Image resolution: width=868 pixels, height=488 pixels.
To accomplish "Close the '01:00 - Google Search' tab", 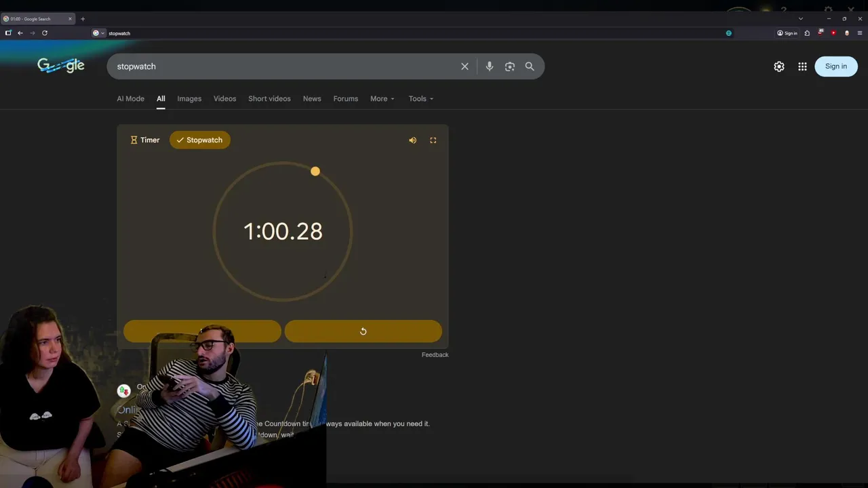I will pos(70,19).
